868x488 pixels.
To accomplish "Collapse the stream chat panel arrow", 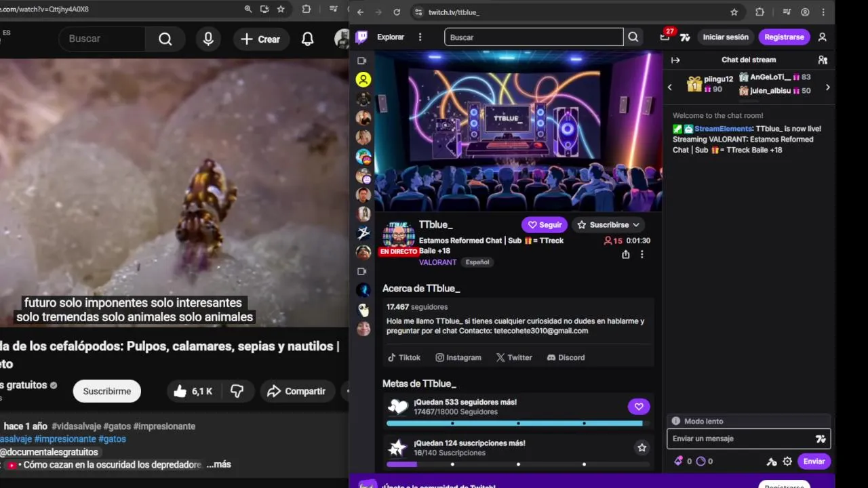I will (675, 60).
